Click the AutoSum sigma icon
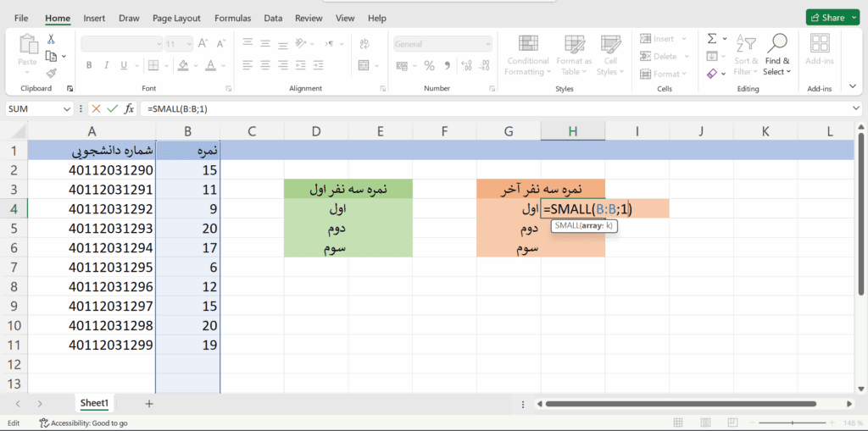868x431 pixels. coord(712,39)
